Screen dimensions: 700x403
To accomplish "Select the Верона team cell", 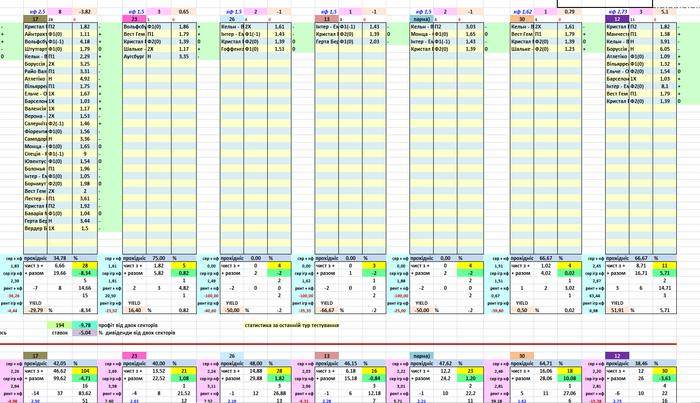I will pyautogui.click(x=35, y=116).
